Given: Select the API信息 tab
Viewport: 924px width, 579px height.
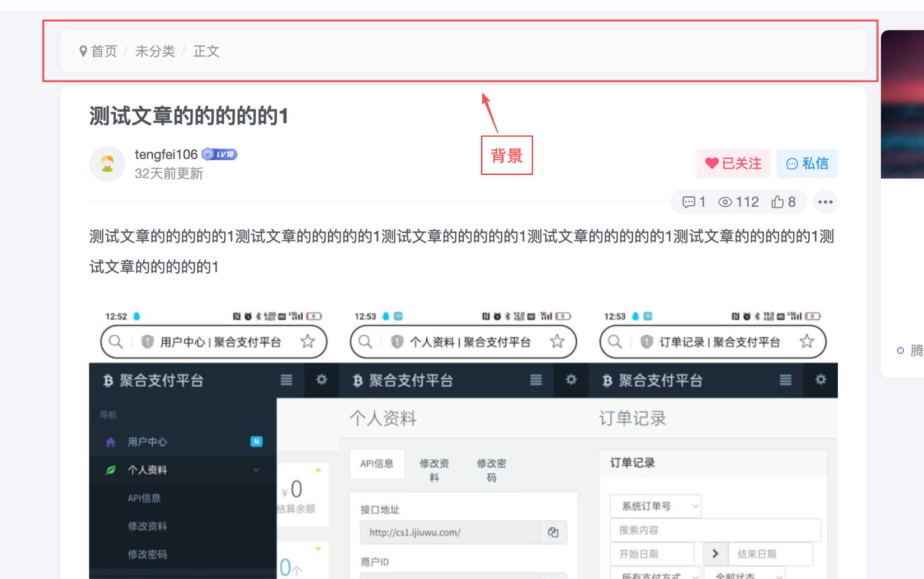Looking at the screenshot, I should tap(376, 463).
